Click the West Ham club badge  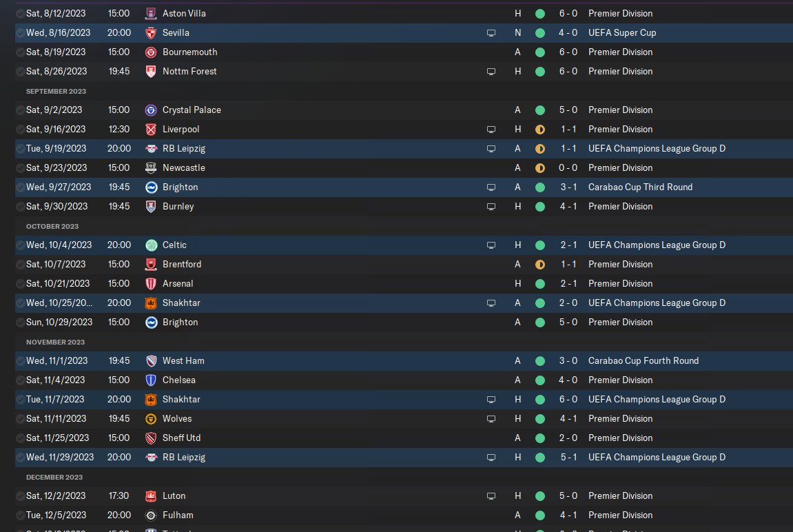(x=152, y=360)
